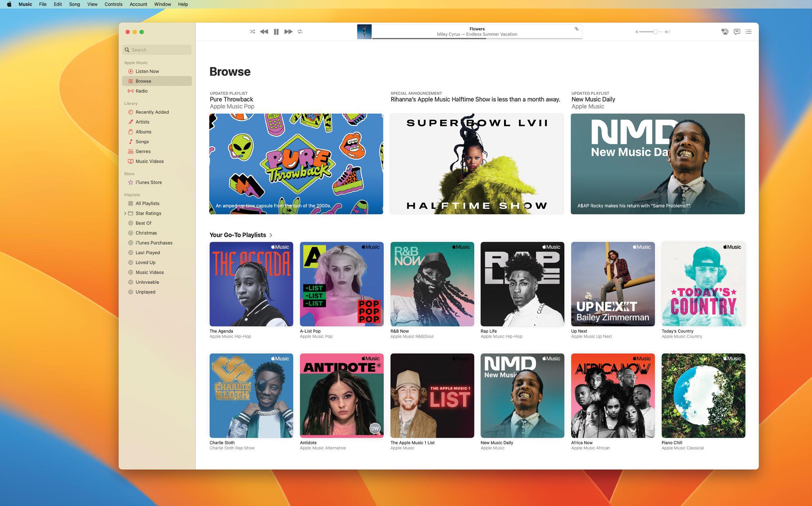Screen dimensions: 812x506
Task: Open the Last Played playlist
Action: (x=157, y=253)
